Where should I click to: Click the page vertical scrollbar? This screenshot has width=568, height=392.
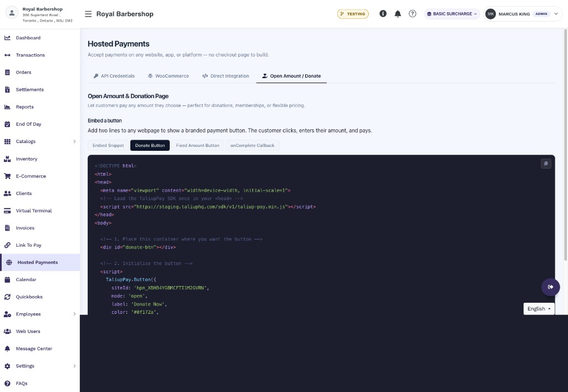coord(565,145)
